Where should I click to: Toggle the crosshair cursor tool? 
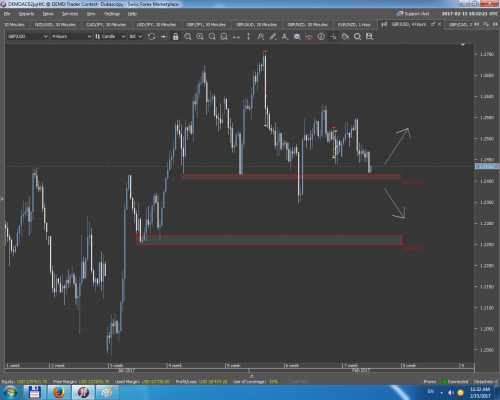coord(333,37)
